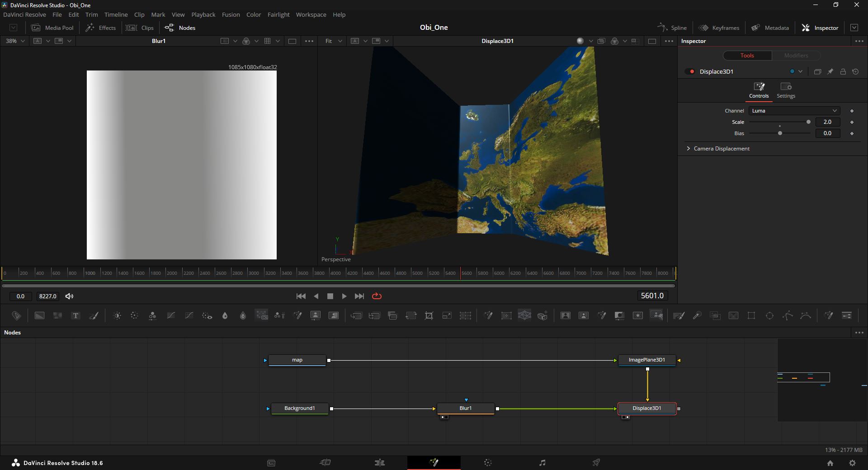Image resolution: width=868 pixels, height=470 pixels.
Task: Show the Clips panel
Action: [140, 28]
